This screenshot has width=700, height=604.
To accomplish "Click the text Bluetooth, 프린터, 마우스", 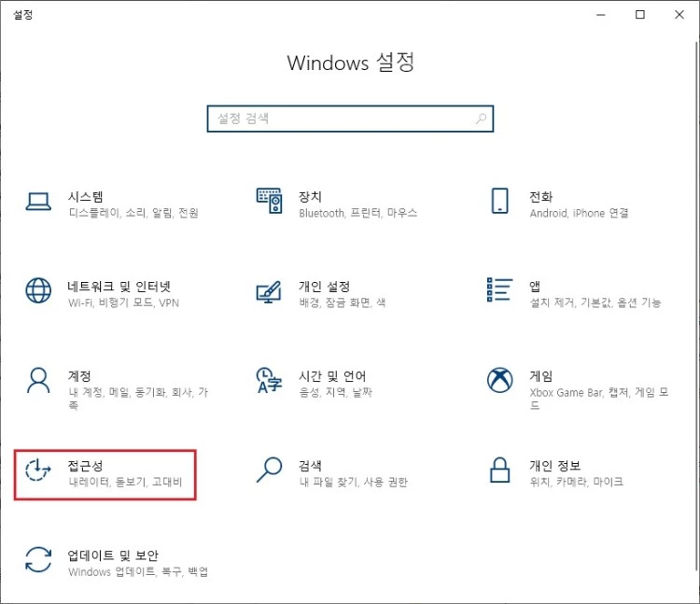I will (358, 213).
